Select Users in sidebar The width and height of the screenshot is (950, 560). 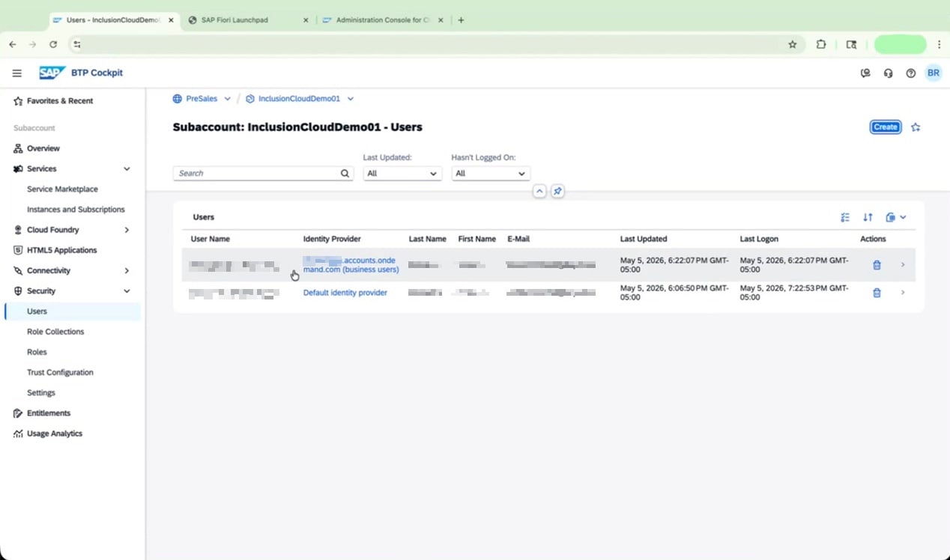pyautogui.click(x=73, y=311)
